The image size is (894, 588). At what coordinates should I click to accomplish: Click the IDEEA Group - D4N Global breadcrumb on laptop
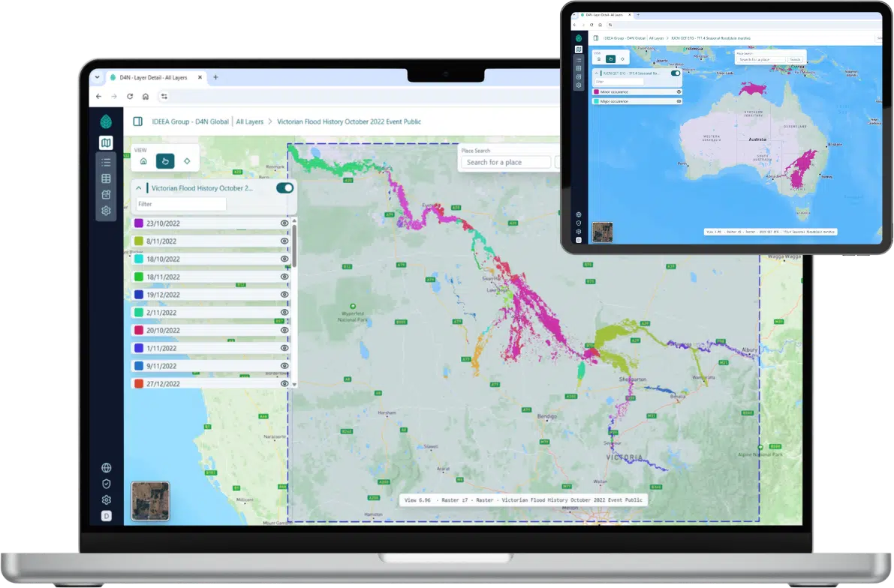pos(190,121)
